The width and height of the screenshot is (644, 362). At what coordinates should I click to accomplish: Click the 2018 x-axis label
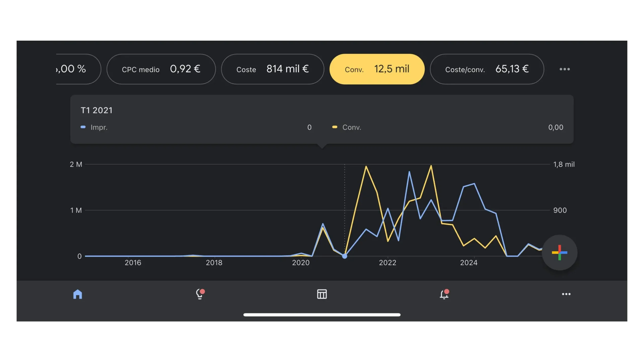pyautogui.click(x=214, y=262)
